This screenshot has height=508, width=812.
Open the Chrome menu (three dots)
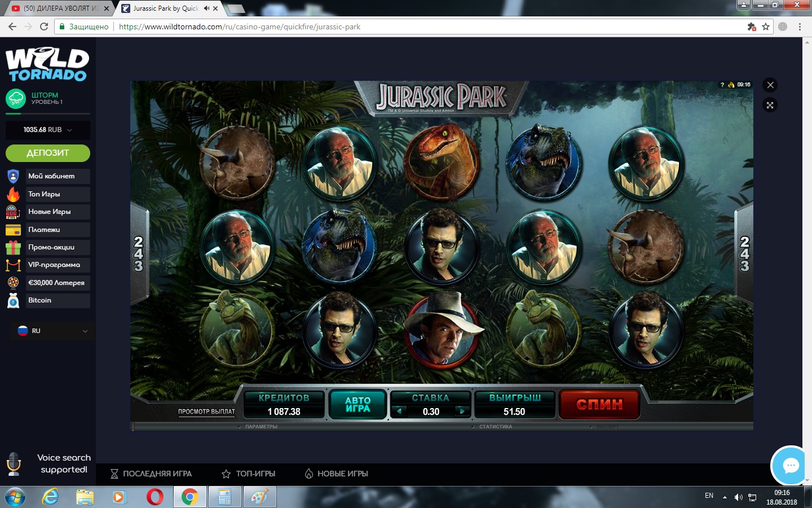(800, 27)
